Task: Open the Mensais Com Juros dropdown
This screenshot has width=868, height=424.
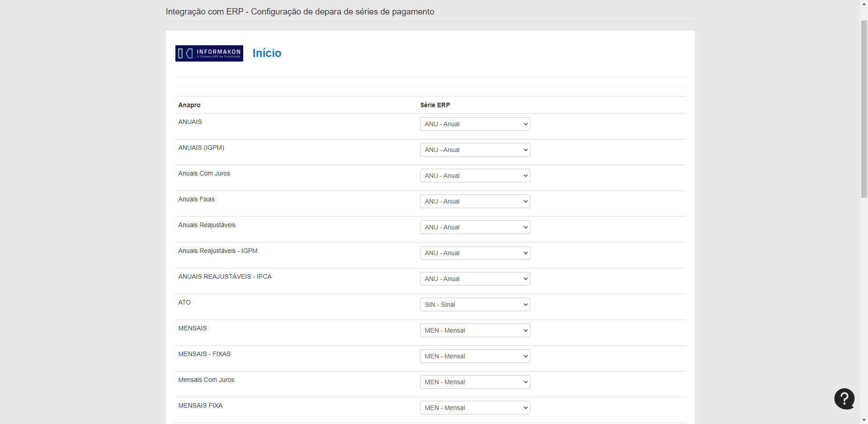Action: point(475,382)
